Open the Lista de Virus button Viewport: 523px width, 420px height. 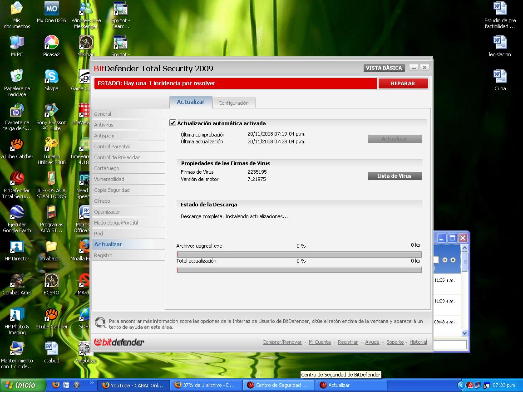coord(395,176)
